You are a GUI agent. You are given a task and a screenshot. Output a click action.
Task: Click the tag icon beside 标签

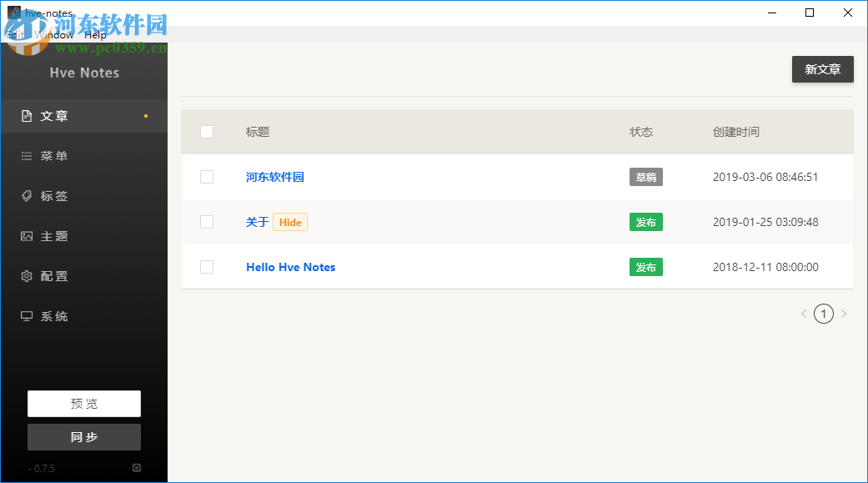pos(27,196)
